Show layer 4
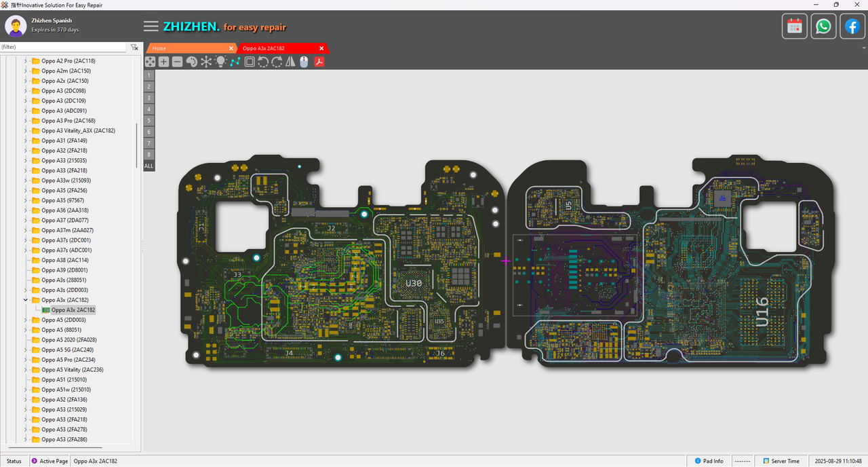868x467 pixels. (x=149, y=109)
